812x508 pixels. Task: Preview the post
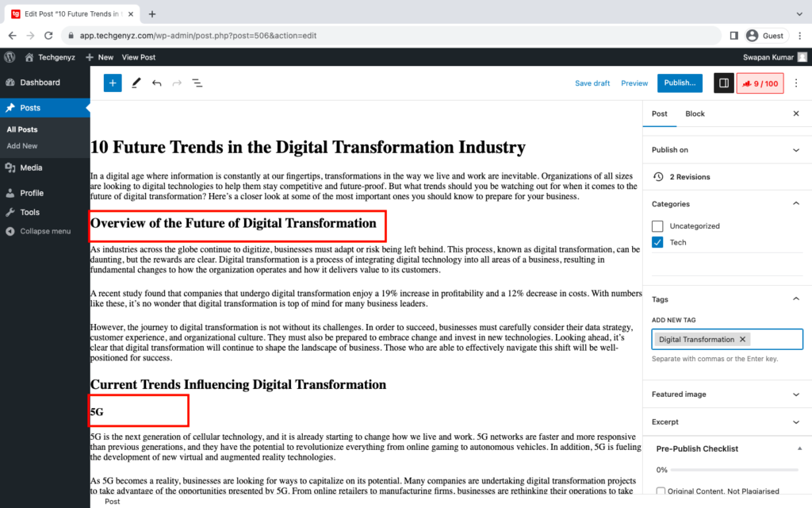(x=634, y=83)
